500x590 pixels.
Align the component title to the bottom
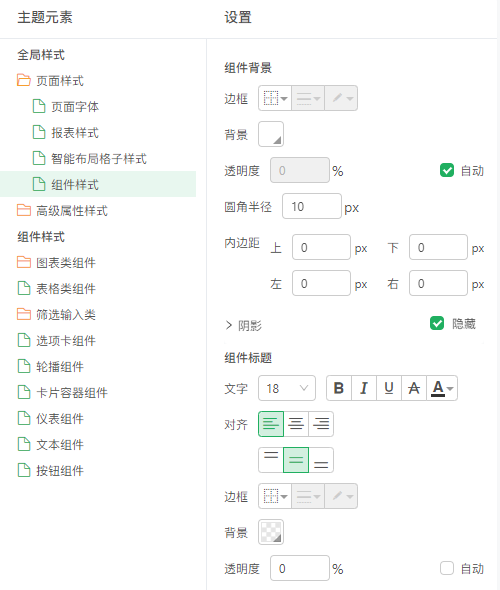(321, 460)
